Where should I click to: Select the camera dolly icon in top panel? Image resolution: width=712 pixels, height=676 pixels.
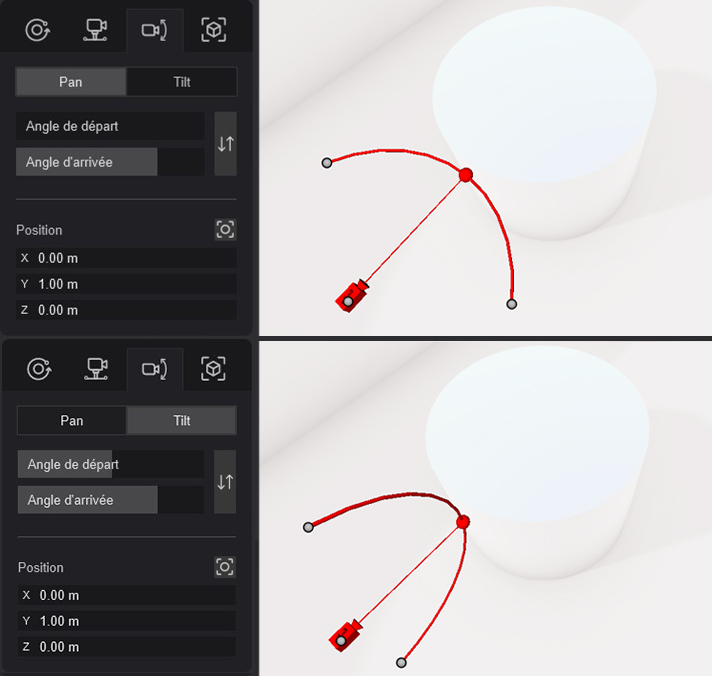(95, 30)
